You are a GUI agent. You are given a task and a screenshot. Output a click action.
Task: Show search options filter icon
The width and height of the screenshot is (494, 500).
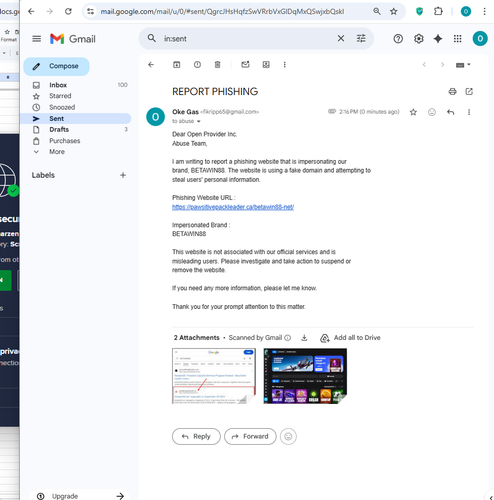click(x=361, y=38)
